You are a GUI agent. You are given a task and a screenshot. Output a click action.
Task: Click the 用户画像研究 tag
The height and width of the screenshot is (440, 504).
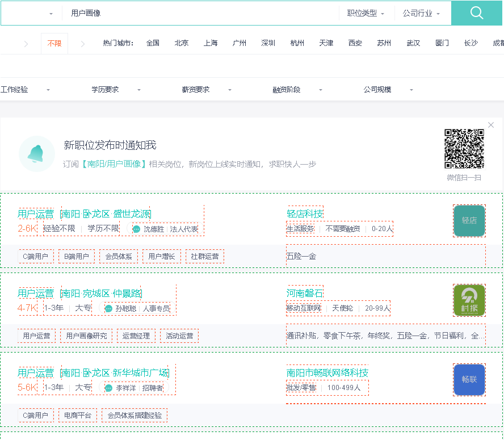point(86,336)
